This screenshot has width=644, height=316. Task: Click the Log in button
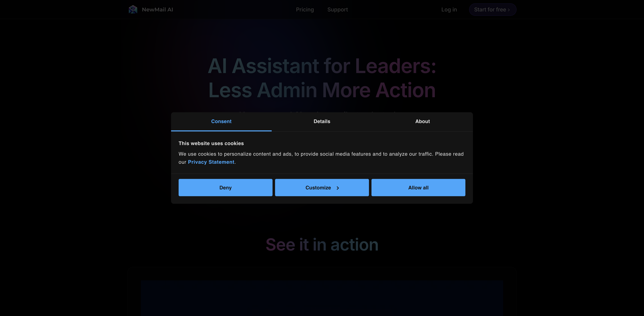coord(448,9)
